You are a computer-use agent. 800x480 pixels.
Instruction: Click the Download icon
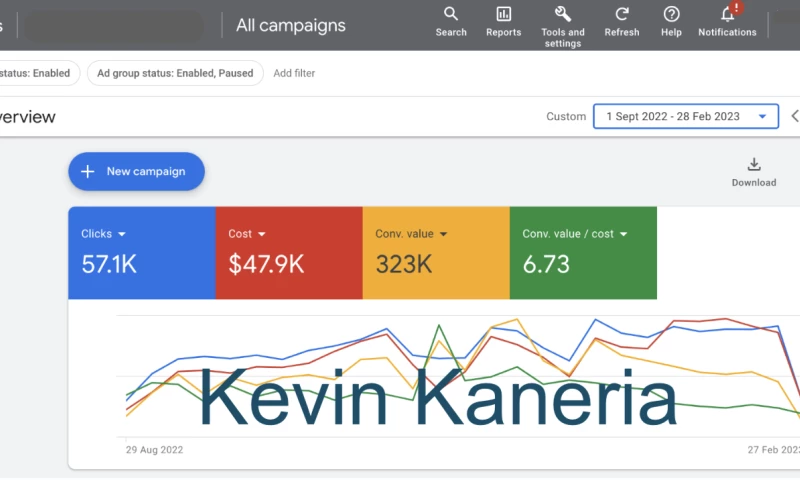point(754,165)
